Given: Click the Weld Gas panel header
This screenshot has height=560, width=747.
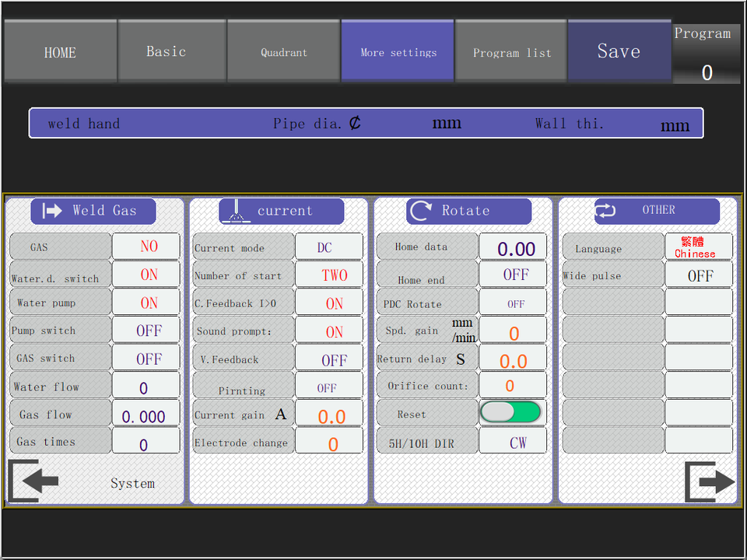Looking at the screenshot, I should point(93,211).
